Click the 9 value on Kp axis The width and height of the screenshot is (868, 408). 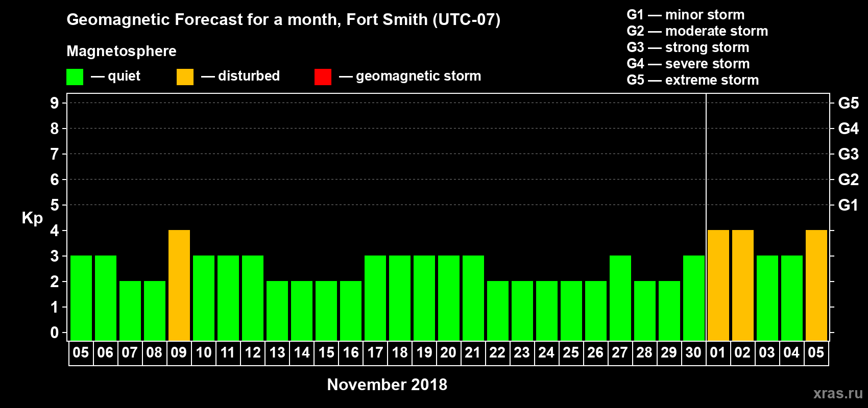tap(55, 103)
